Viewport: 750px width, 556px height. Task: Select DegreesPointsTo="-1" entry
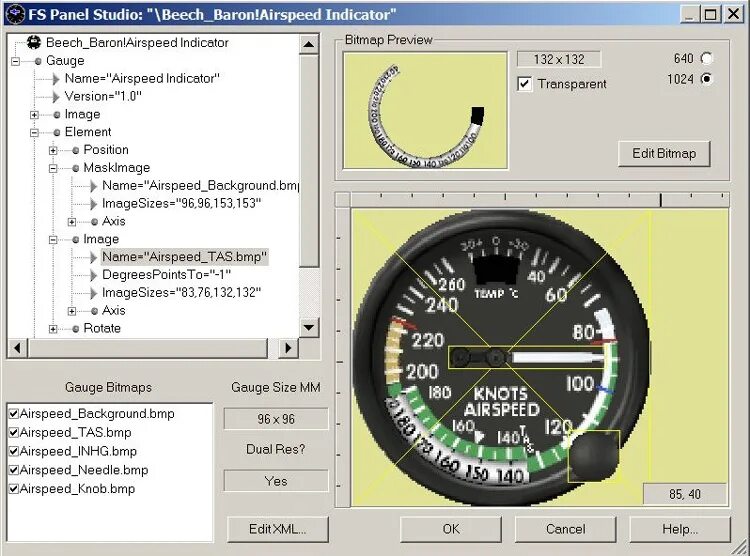(x=166, y=275)
